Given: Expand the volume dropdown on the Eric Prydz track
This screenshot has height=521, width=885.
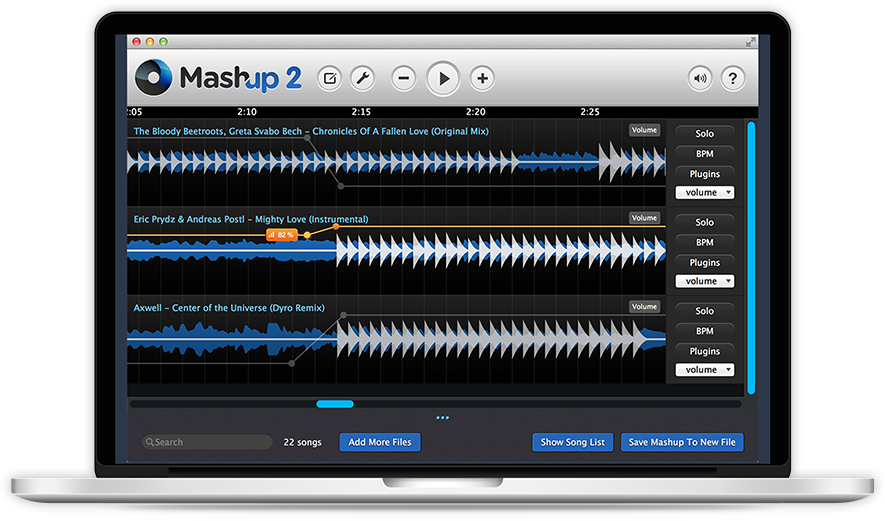Looking at the screenshot, I should click(705, 281).
